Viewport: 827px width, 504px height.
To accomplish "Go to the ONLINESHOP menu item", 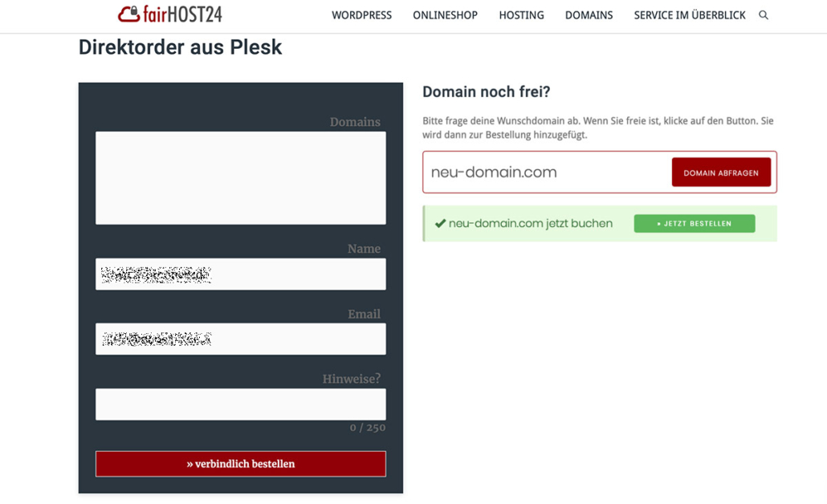I will (x=445, y=15).
